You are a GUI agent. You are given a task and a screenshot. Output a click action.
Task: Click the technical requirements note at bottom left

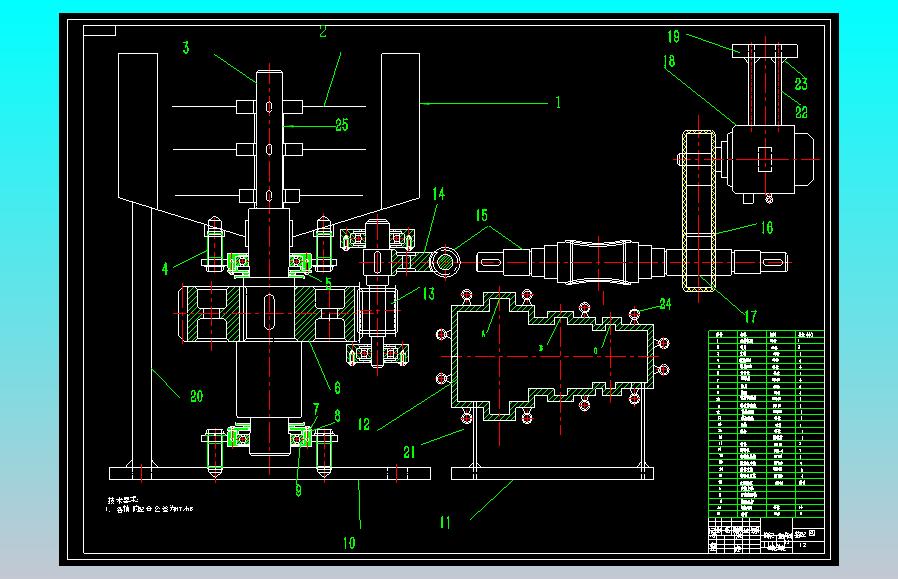150,505
